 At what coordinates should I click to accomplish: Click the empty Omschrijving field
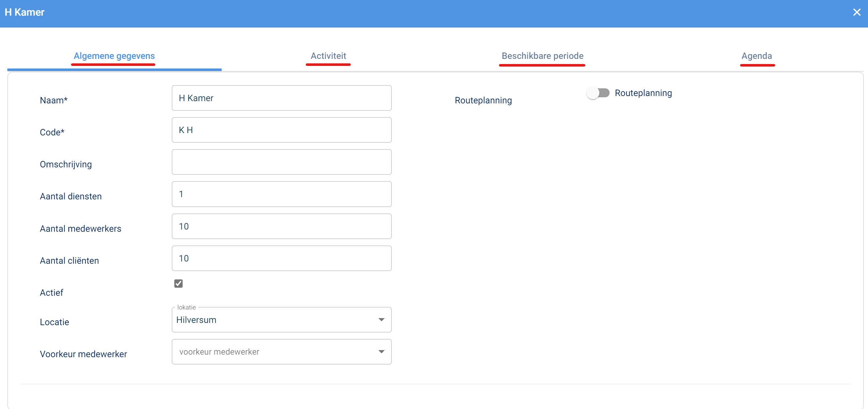pyautogui.click(x=282, y=162)
